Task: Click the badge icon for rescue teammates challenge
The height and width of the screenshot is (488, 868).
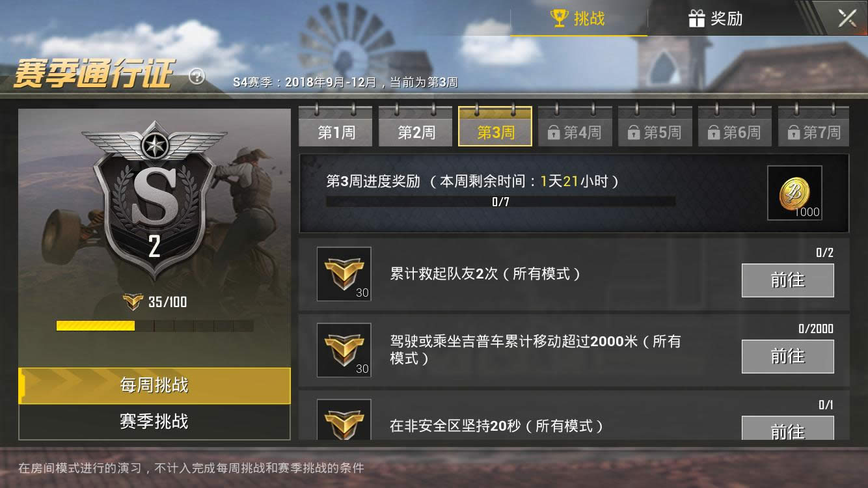Action: pyautogui.click(x=344, y=274)
